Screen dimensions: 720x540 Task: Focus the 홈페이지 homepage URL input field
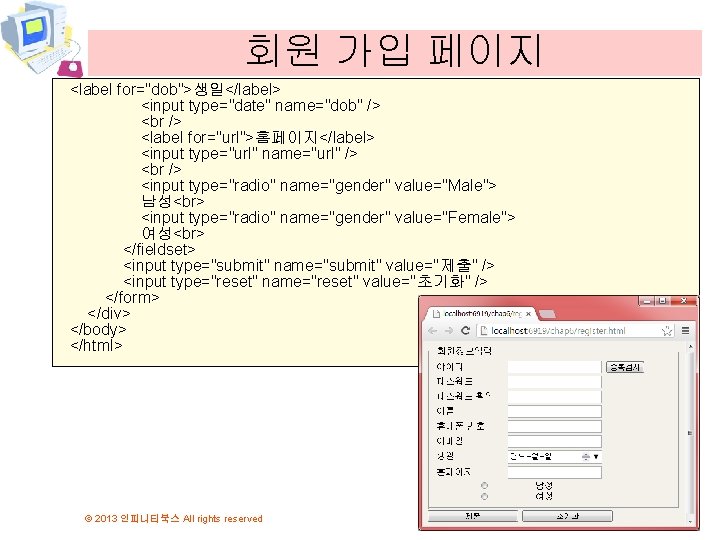pyautogui.click(x=555, y=472)
